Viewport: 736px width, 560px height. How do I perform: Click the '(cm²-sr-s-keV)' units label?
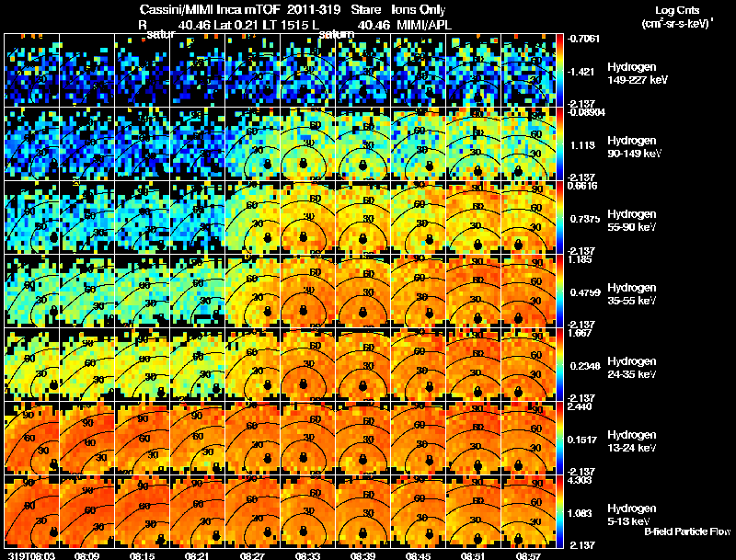677,24
